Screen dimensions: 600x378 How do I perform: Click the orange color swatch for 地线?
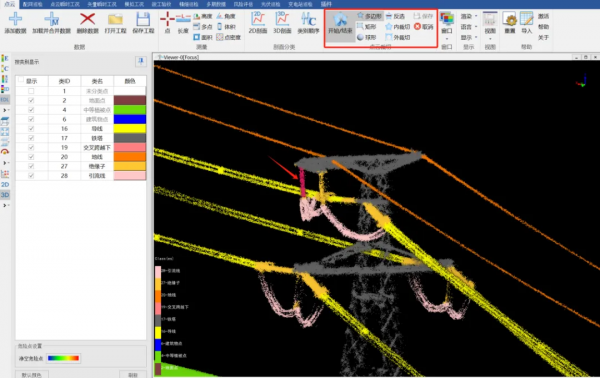point(130,157)
